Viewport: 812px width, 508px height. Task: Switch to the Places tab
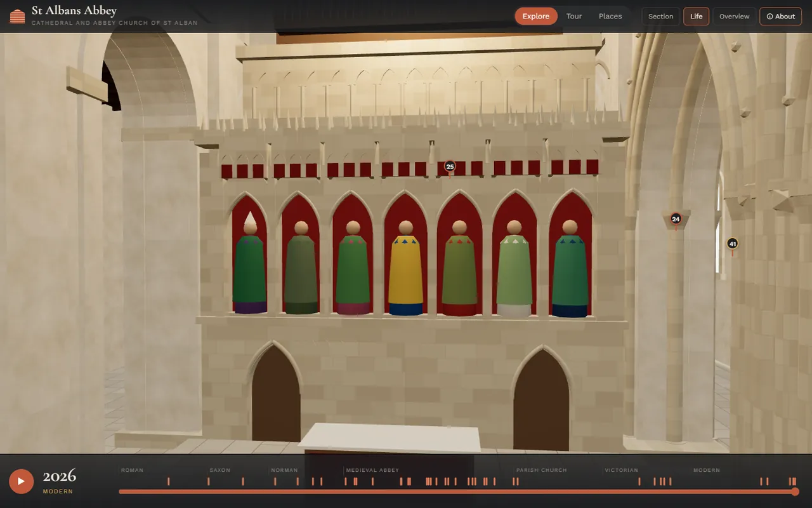[x=610, y=17]
